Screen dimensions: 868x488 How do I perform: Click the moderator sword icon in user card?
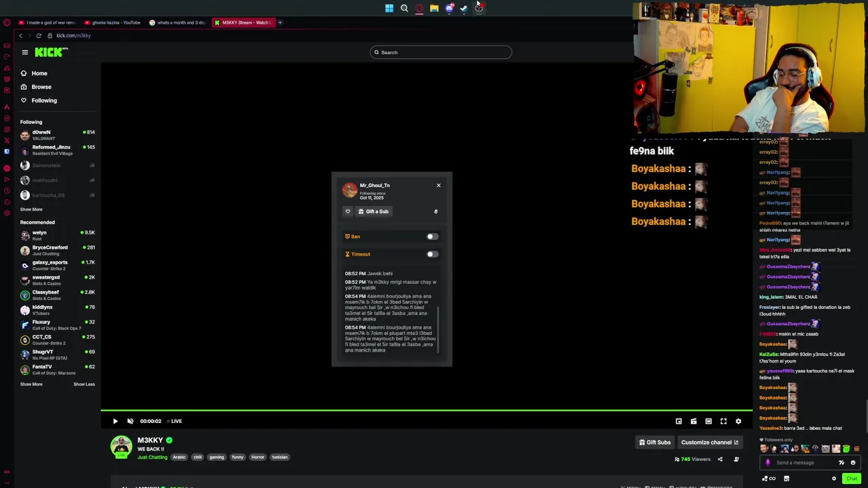(435, 211)
